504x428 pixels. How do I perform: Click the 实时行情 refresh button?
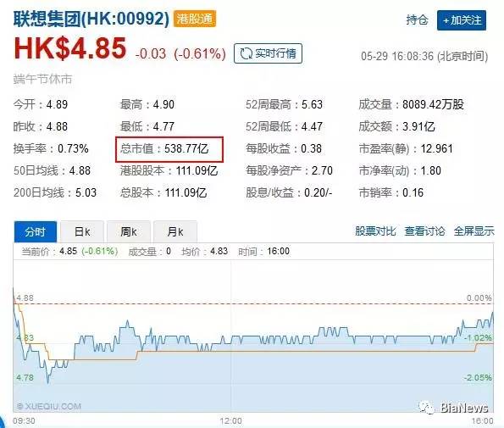[268, 53]
